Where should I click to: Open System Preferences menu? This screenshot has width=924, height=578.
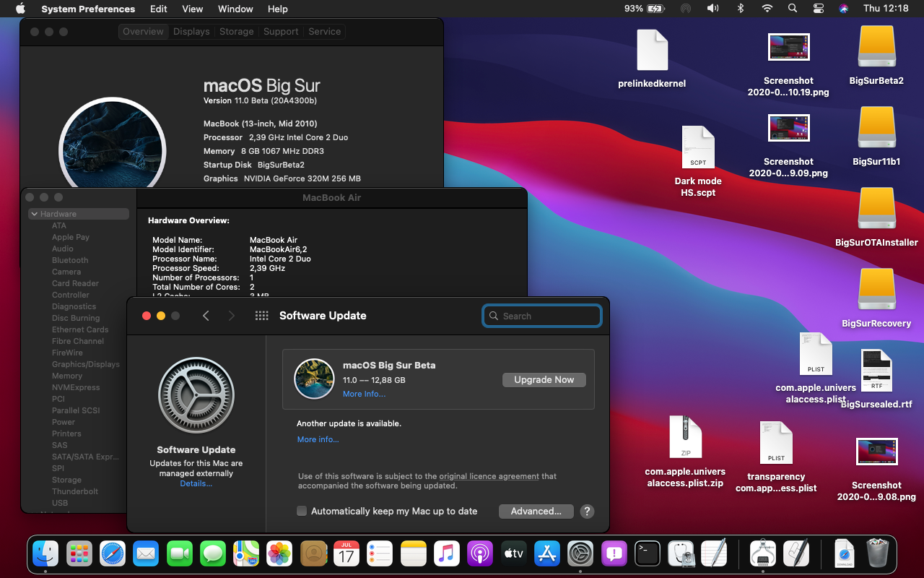point(88,9)
